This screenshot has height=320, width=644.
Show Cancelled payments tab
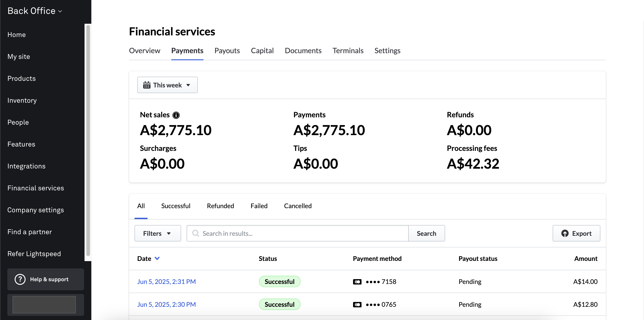click(298, 206)
